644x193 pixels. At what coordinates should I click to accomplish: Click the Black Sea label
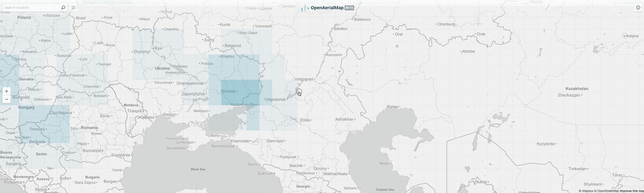coord(198,169)
